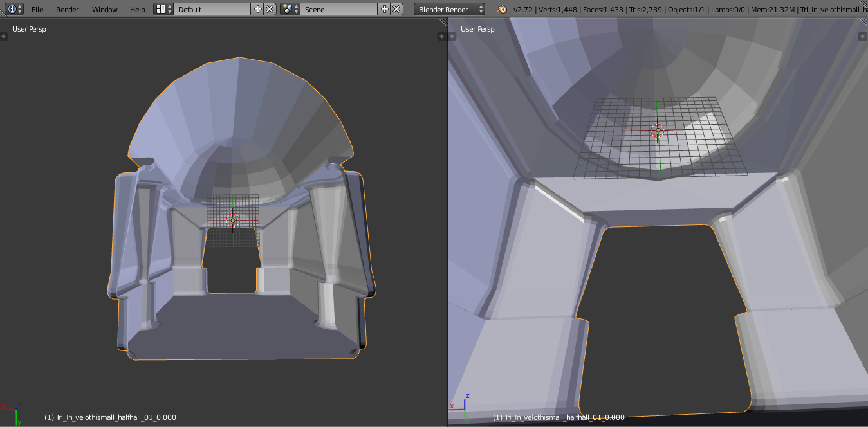The image size is (868, 427).
Task: Expand the right viewport's properties region plus tab
Action: click(x=863, y=37)
